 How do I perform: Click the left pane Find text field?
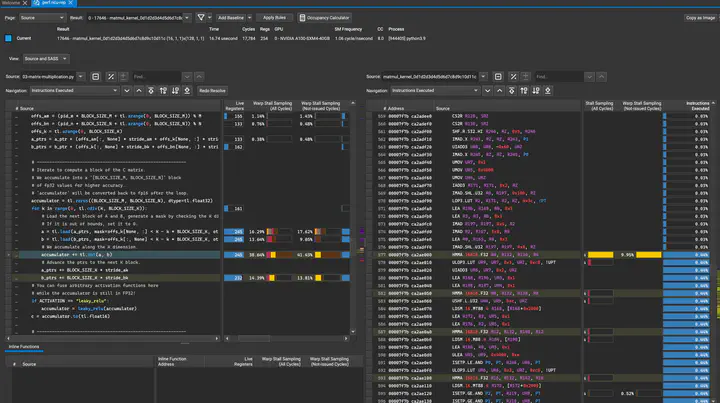(x=156, y=77)
